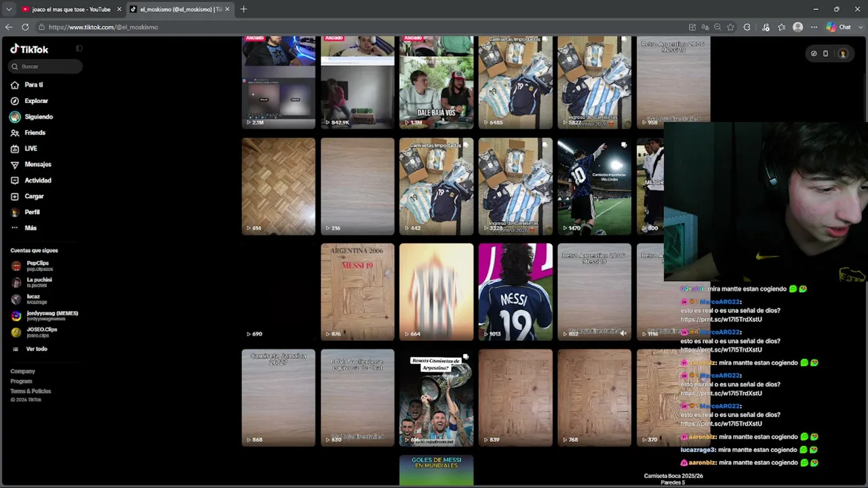The width and height of the screenshot is (868, 488).
Task: Click the TikTok logo
Action: pyautogui.click(x=29, y=49)
